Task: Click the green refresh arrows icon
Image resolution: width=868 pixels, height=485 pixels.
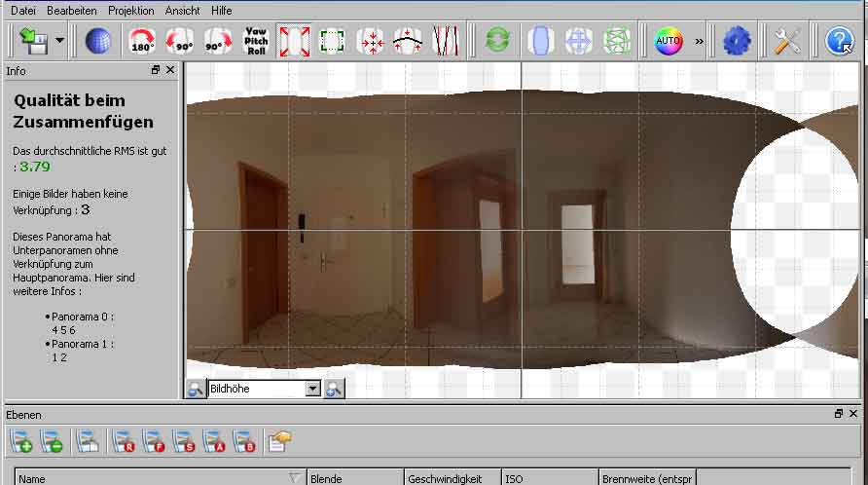Action: point(497,41)
